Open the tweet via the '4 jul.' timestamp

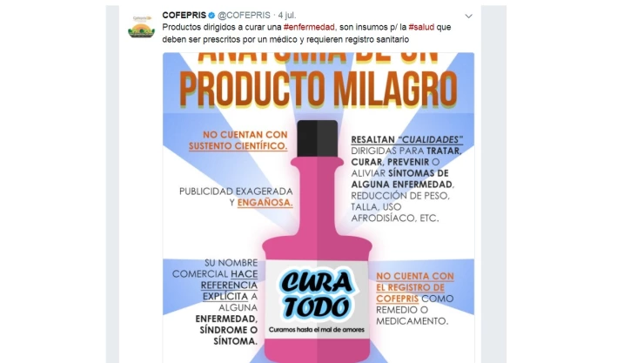pos(286,15)
